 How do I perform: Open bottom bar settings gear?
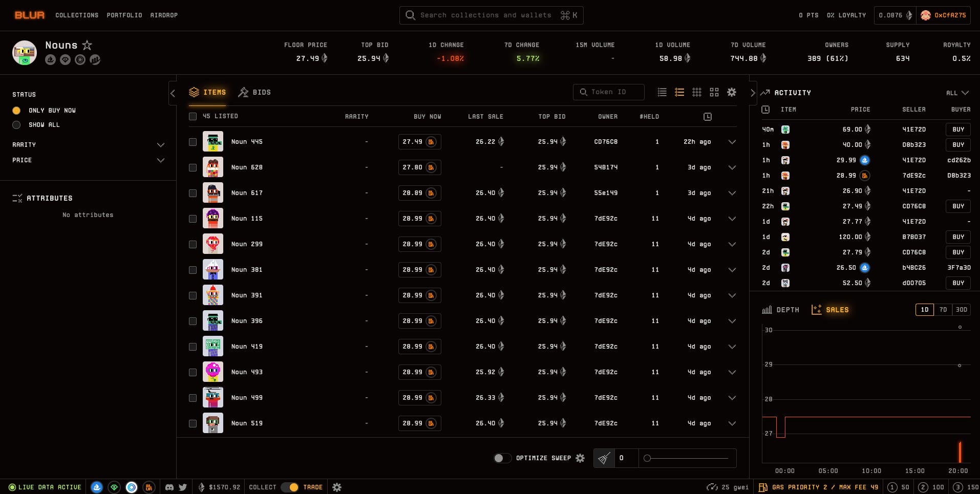point(337,487)
